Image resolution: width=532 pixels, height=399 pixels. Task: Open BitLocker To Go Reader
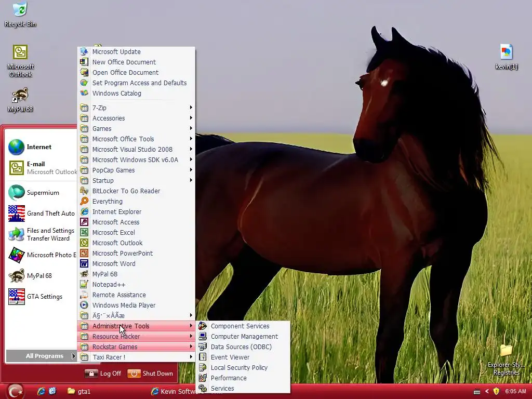[x=137, y=191]
